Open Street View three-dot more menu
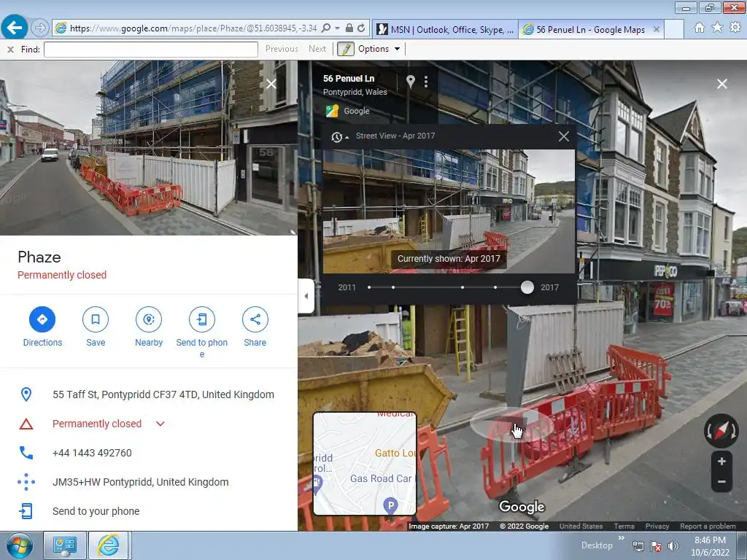This screenshot has width=747, height=560. click(x=426, y=82)
